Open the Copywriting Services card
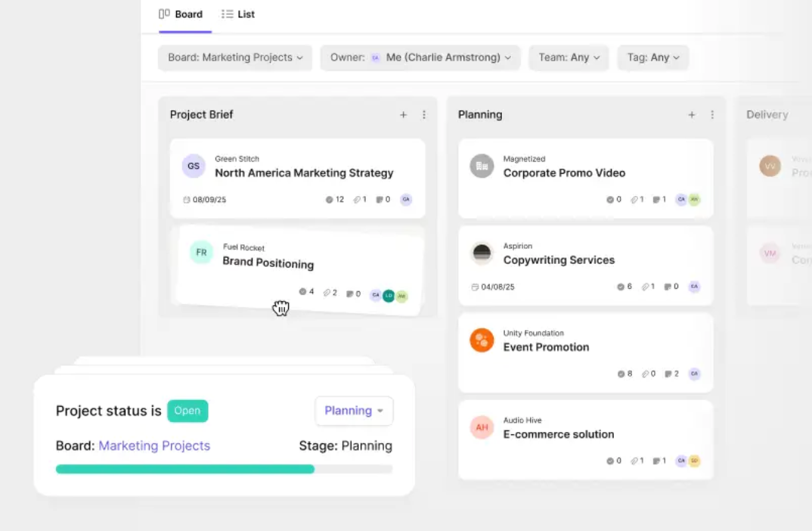Image resolution: width=812 pixels, height=531 pixels. click(586, 265)
